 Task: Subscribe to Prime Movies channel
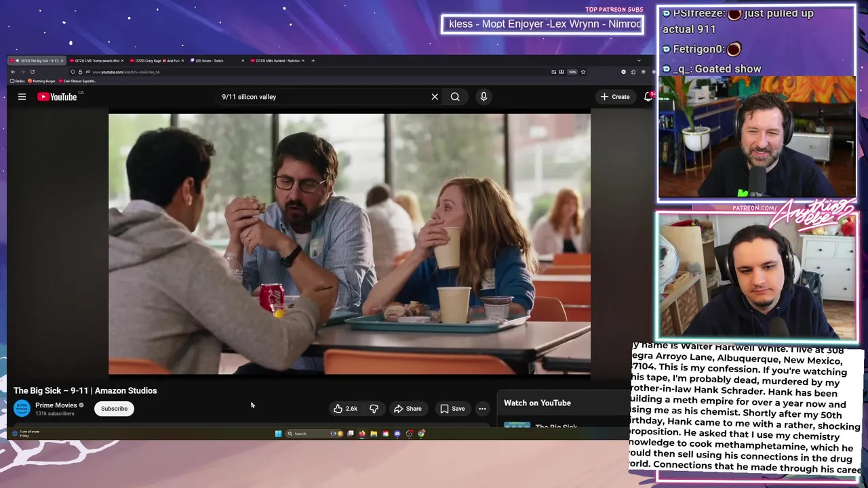[x=114, y=409]
